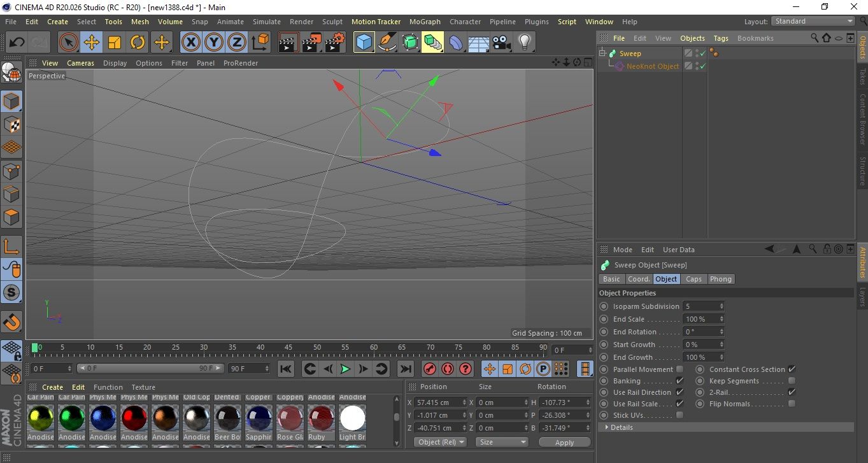Open the Phong tab
The height and width of the screenshot is (463, 868).
point(721,279)
